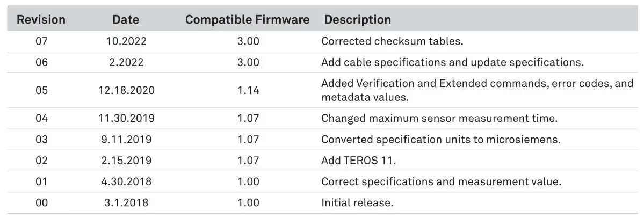Select revision number 03 cell

click(41, 140)
